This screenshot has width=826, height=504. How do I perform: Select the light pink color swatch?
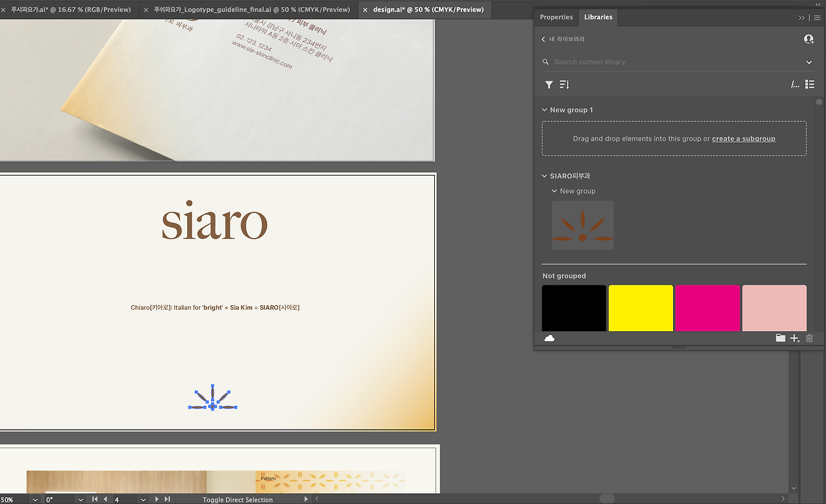[x=774, y=308]
